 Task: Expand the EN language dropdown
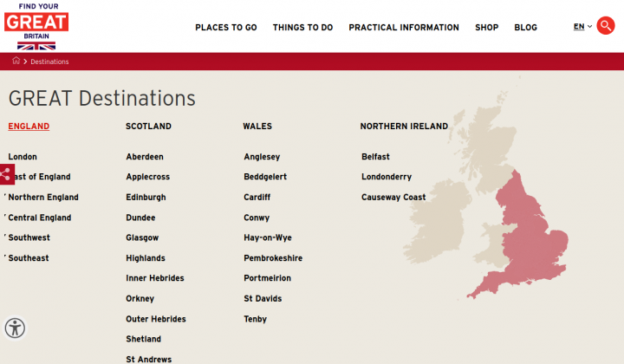(582, 27)
